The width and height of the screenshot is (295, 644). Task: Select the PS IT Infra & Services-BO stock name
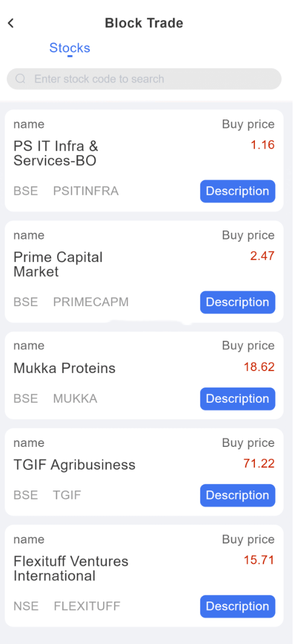click(56, 153)
